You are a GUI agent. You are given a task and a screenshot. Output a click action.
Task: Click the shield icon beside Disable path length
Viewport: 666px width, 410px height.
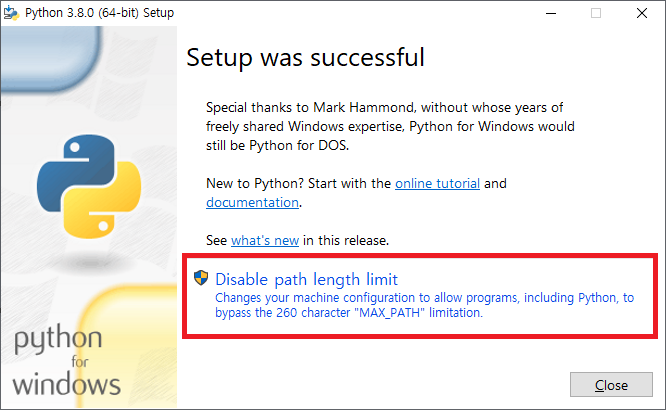click(x=201, y=278)
